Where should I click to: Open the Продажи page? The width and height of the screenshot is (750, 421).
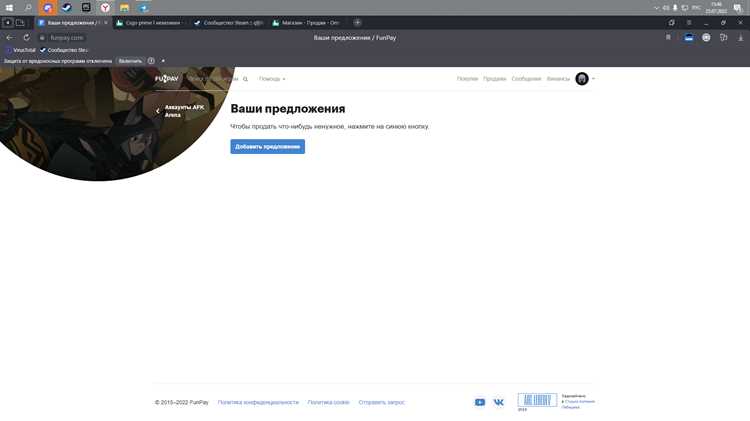coord(495,79)
